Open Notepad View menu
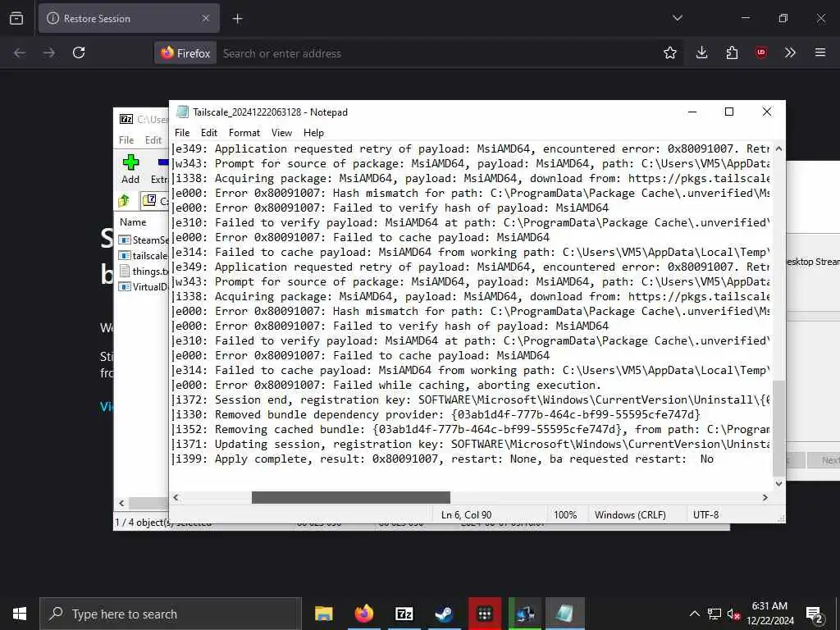Screen dimensions: 840x630 coord(281,133)
